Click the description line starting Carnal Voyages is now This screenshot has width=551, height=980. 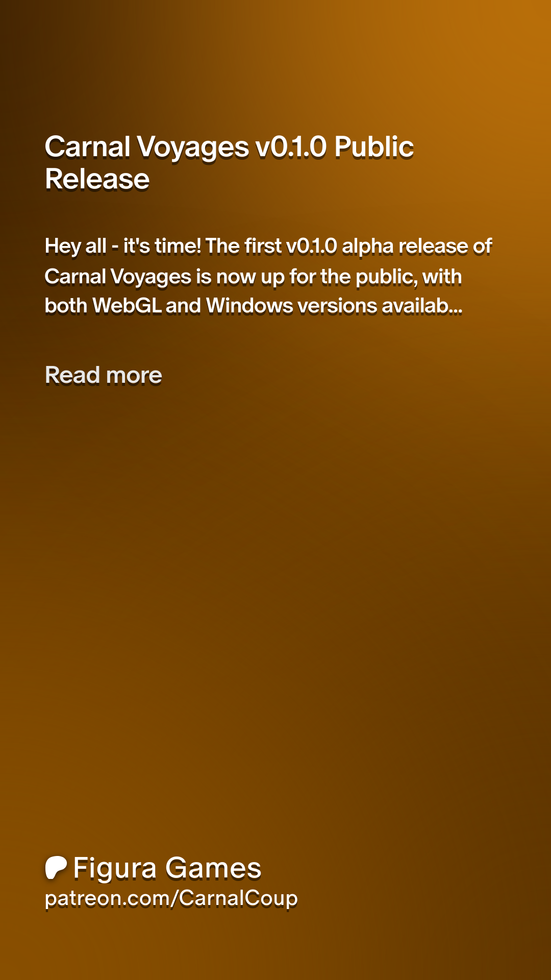(254, 277)
